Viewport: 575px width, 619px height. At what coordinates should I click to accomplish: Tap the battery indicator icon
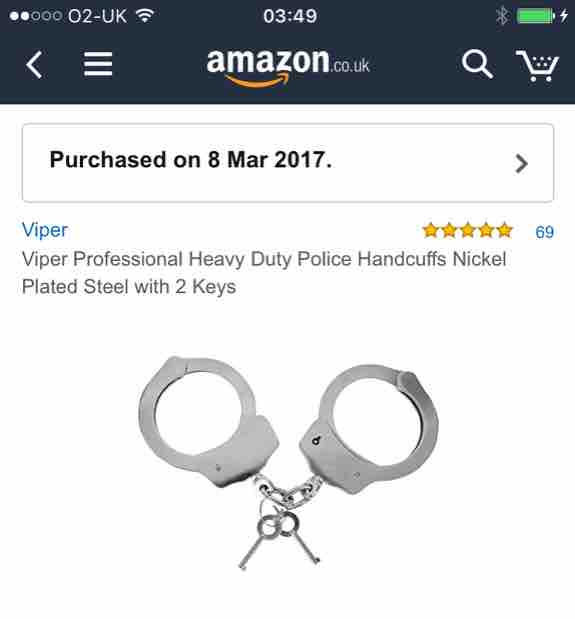536,16
